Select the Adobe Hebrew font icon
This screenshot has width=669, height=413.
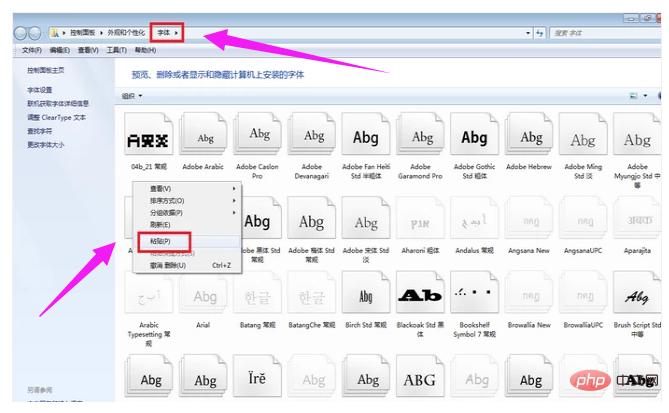(x=529, y=135)
